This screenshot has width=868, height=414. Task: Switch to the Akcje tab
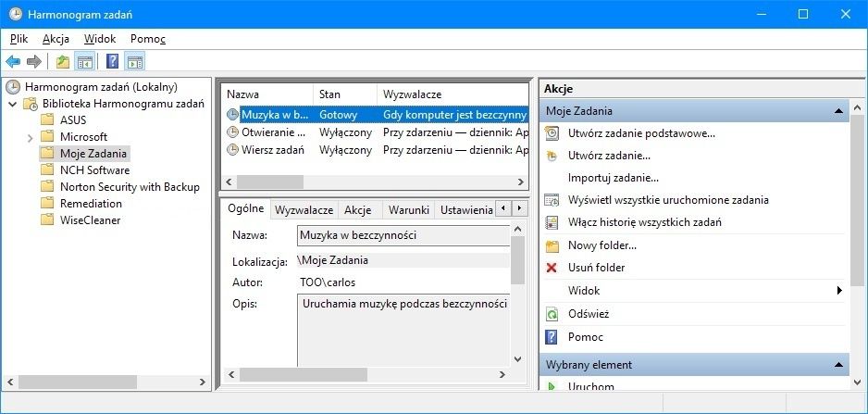[357, 210]
